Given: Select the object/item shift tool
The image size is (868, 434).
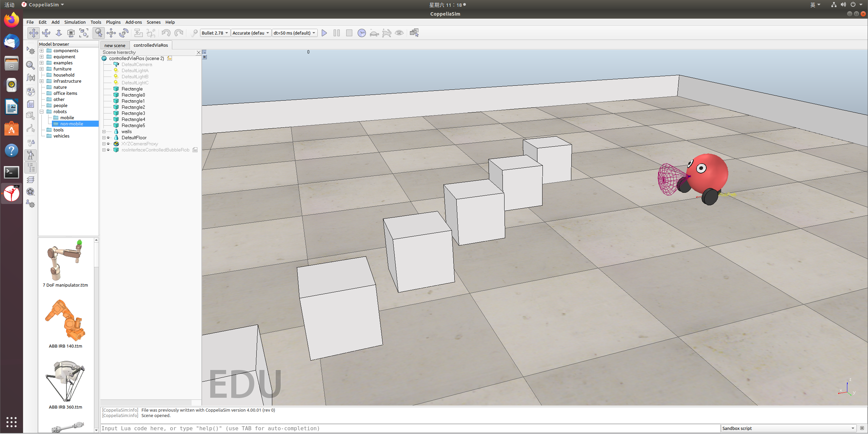Looking at the screenshot, I should coord(111,33).
